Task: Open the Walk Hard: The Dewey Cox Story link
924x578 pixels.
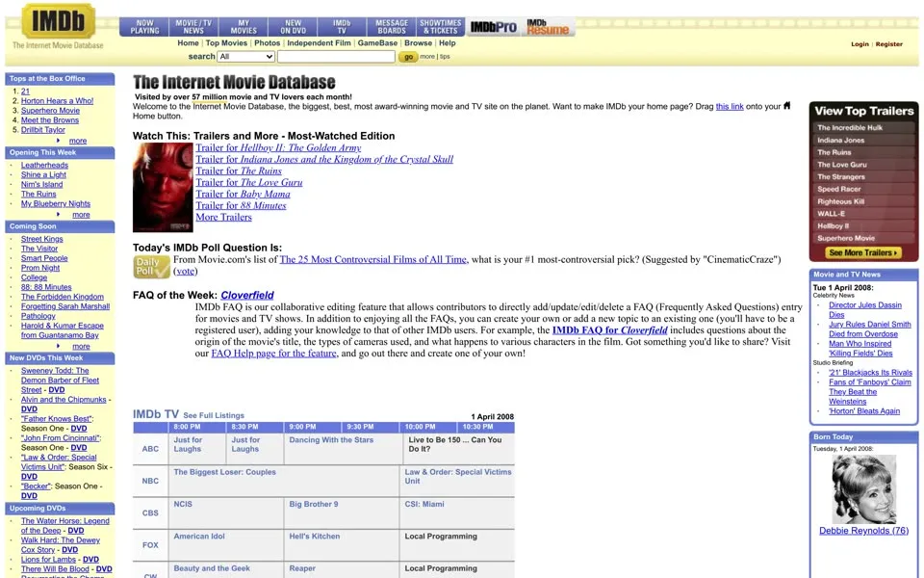Action: click(x=61, y=545)
